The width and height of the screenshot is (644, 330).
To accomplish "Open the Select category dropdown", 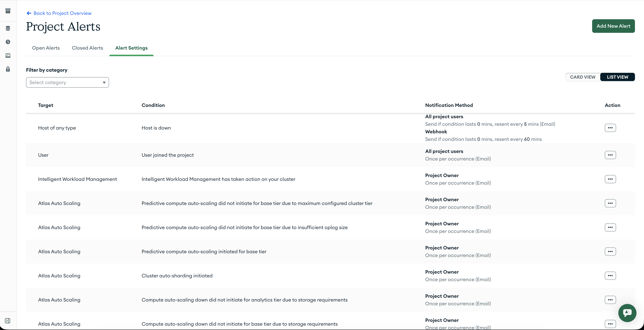I will tap(67, 83).
